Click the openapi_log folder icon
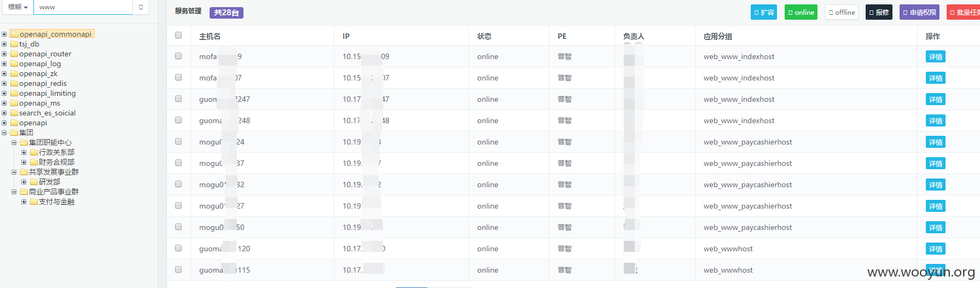 pyautogui.click(x=14, y=64)
